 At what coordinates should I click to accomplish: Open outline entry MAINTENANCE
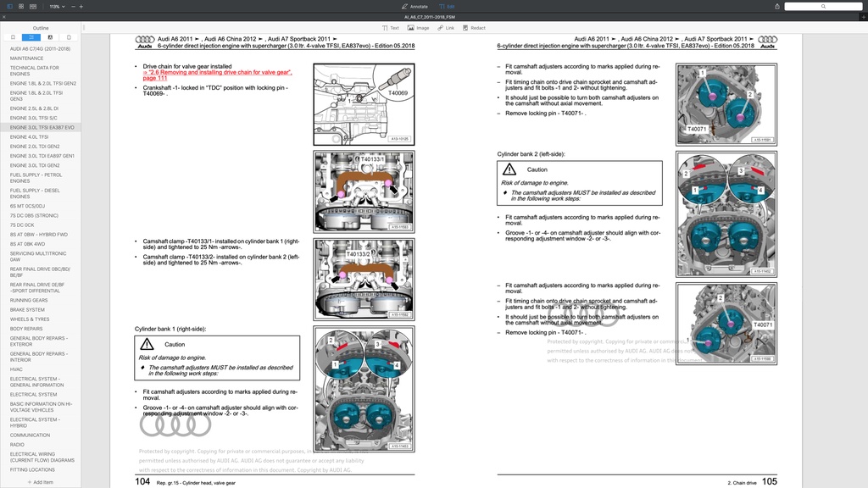pyautogui.click(x=26, y=58)
